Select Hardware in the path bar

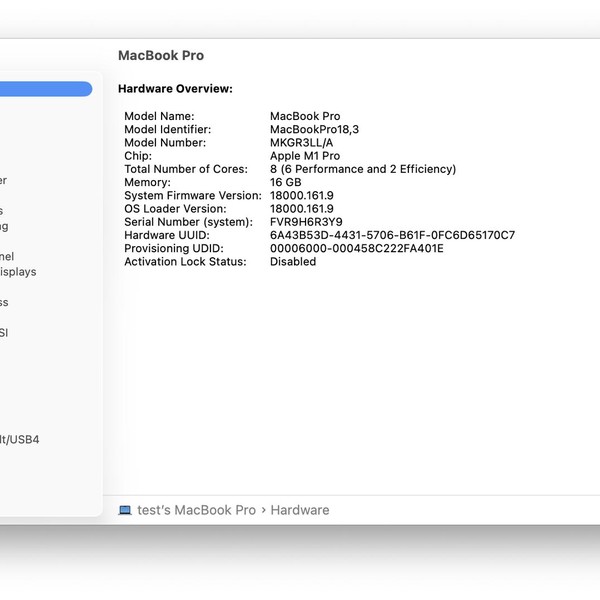300,510
